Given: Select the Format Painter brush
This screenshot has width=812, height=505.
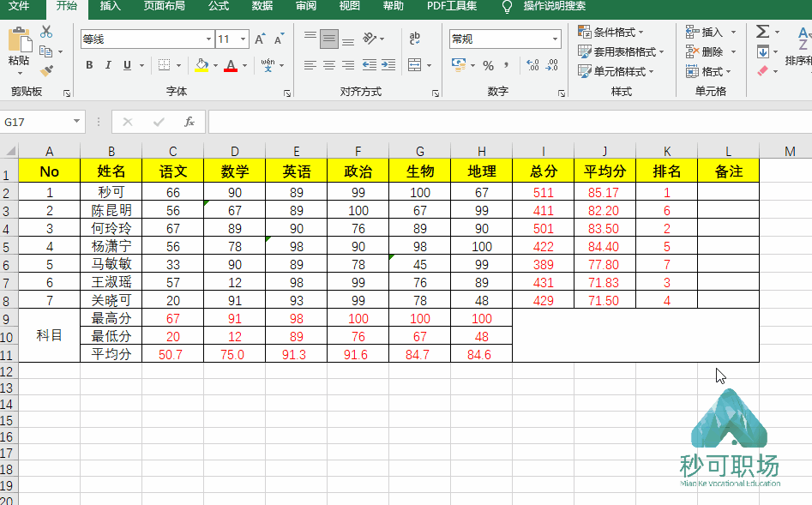Looking at the screenshot, I should tap(46, 70).
